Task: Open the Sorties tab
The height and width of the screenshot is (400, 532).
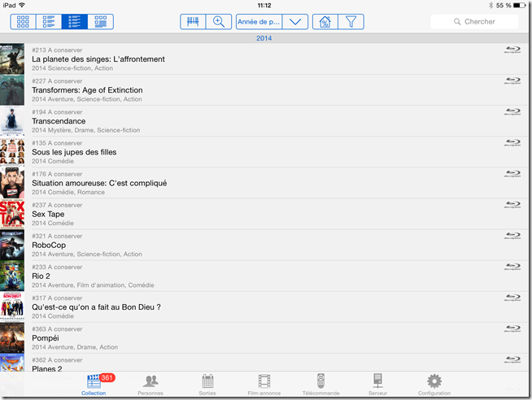Action: 207,385
